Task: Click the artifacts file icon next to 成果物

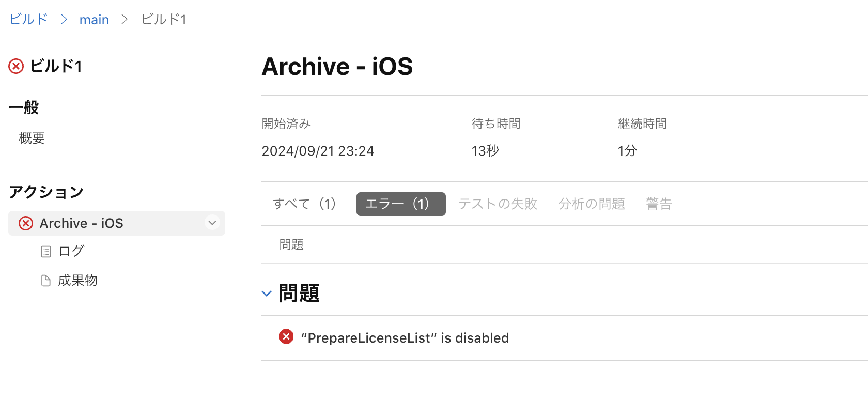Action: pos(46,281)
